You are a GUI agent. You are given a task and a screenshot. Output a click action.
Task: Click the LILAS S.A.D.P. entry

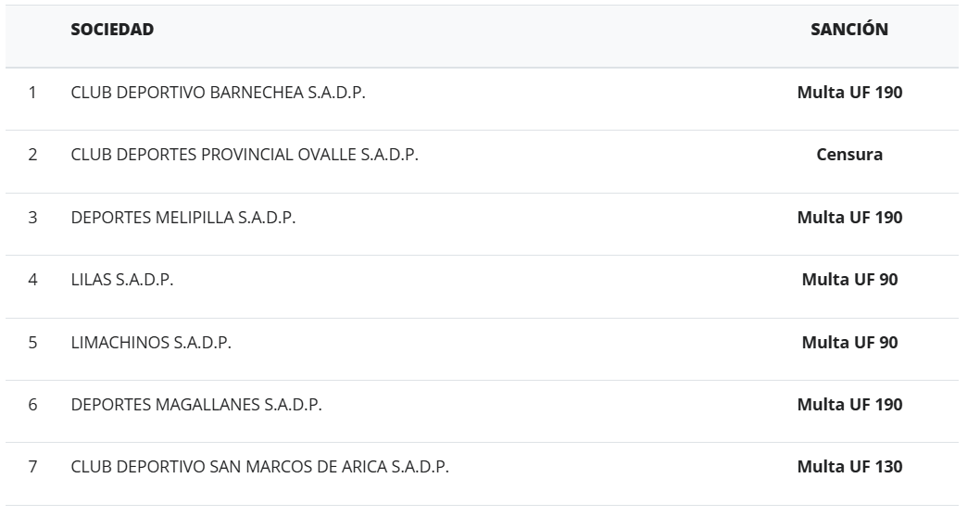coord(121,280)
